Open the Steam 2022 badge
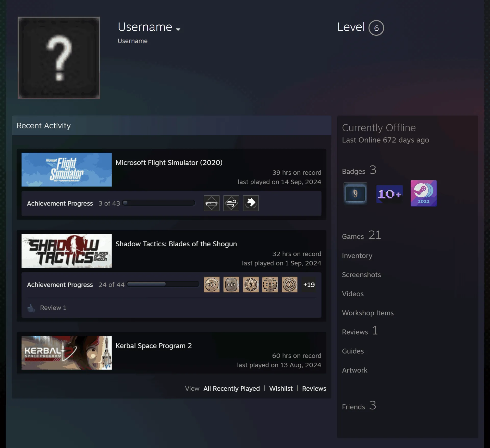The height and width of the screenshot is (448, 490). click(x=424, y=193)
